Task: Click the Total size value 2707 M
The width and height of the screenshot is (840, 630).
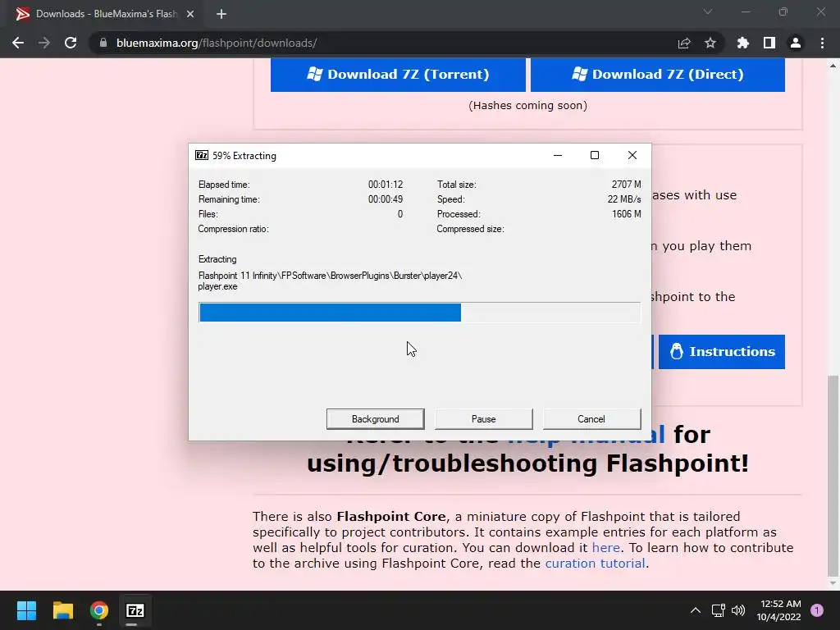Action: (x=626, y=185)
